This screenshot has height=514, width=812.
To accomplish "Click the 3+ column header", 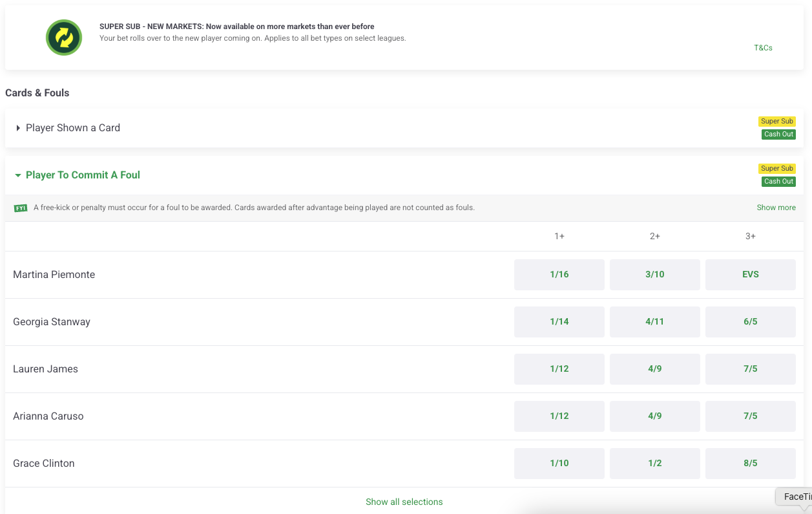I will pos(751,237).
